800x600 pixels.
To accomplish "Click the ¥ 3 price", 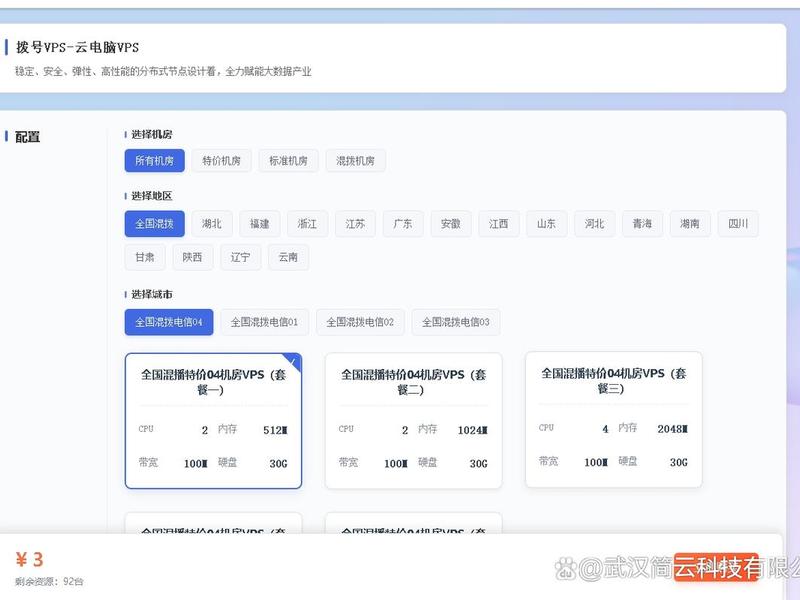I will click(x=30, y=560).
